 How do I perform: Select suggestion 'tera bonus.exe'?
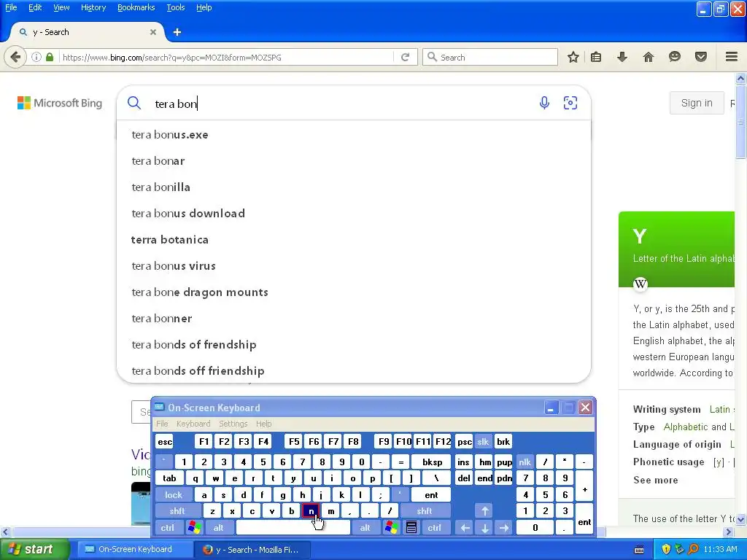354,135
